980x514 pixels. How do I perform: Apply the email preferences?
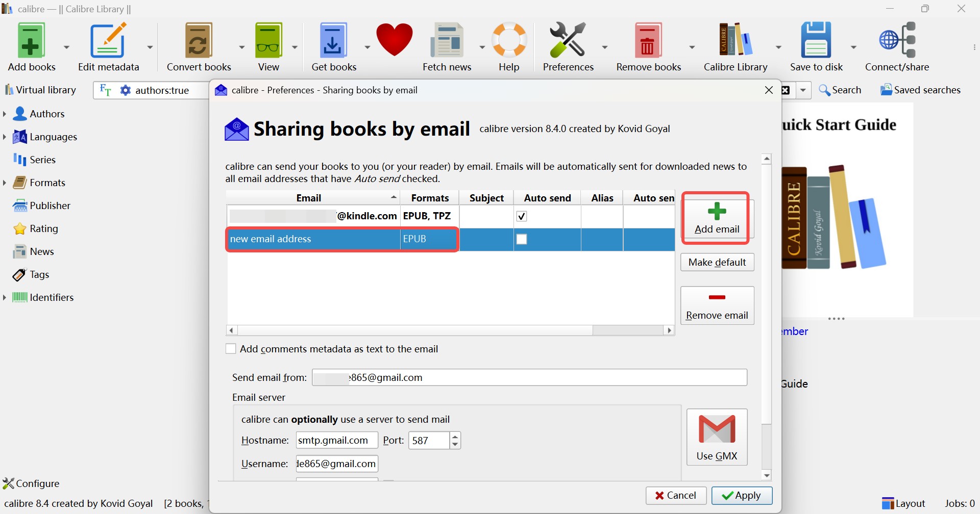742,496
